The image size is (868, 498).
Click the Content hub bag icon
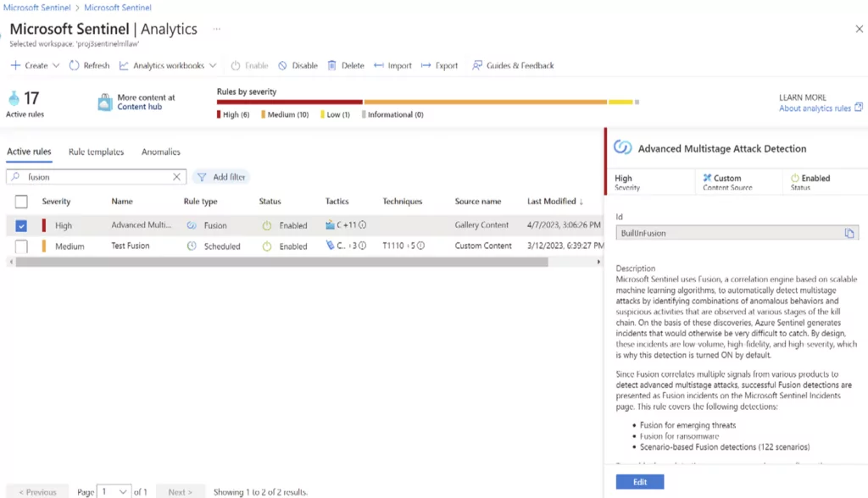104,102
